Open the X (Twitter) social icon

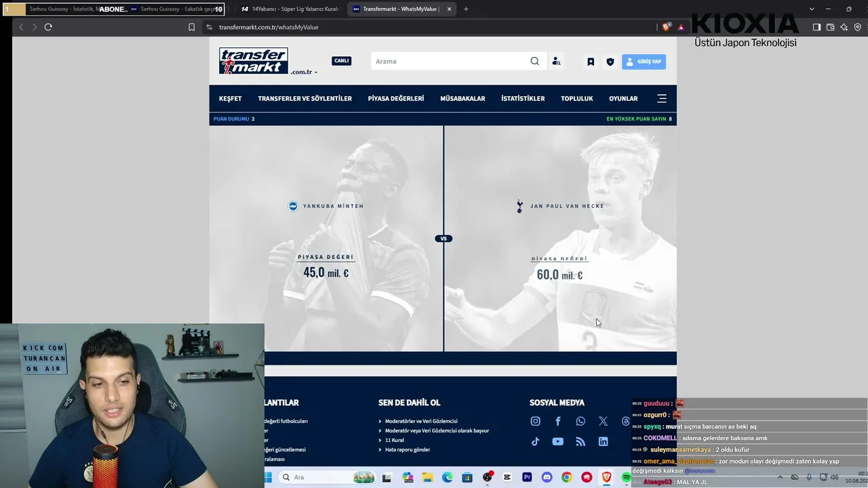point(603,421)
